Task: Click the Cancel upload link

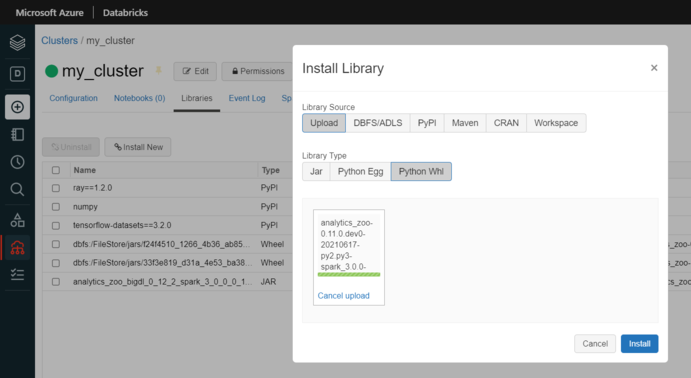Action: click(x=343, y=296)
